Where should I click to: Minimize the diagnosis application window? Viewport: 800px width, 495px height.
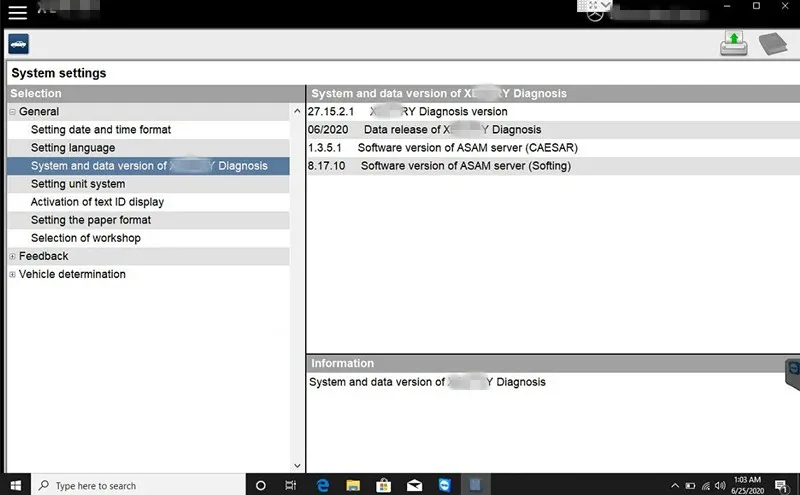(x=727, y=6)
